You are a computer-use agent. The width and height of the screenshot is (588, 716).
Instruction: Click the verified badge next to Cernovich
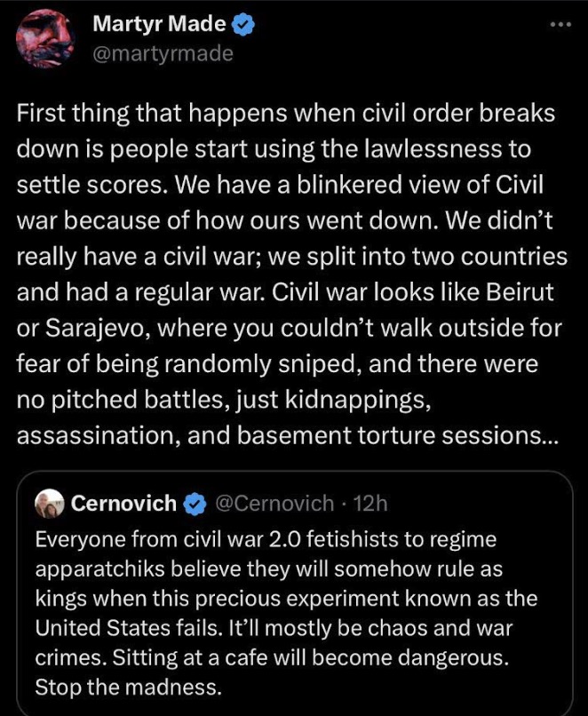(193, 505)
